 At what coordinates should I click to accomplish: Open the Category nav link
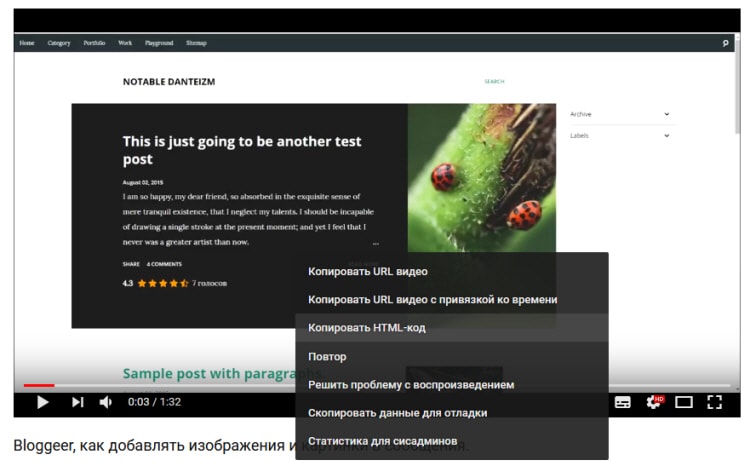[x=59, y=43]
